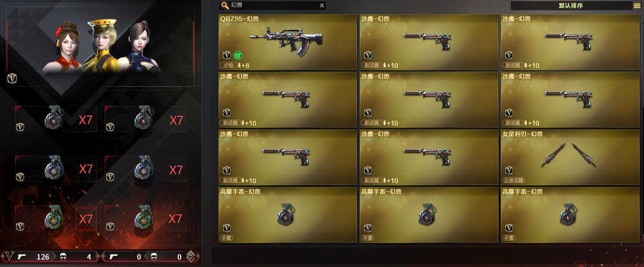Open the 默认排序 sort dropdown
Screen dimensions: 644x267
pyautogui.click(x=571, y=5)
